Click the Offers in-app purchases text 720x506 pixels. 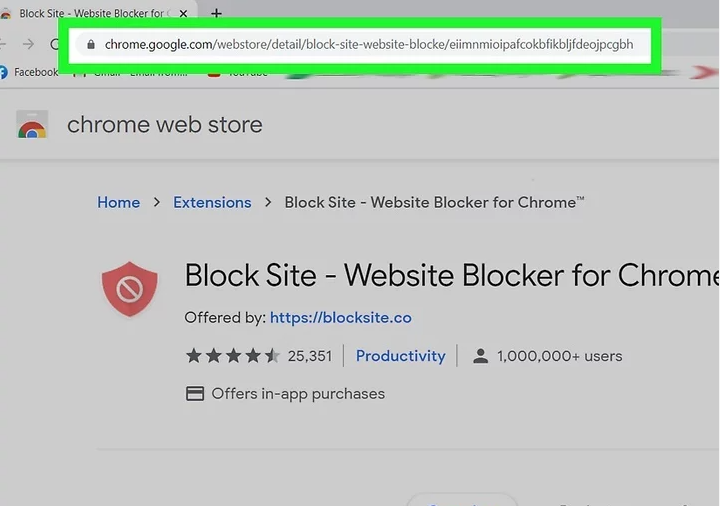298,394
